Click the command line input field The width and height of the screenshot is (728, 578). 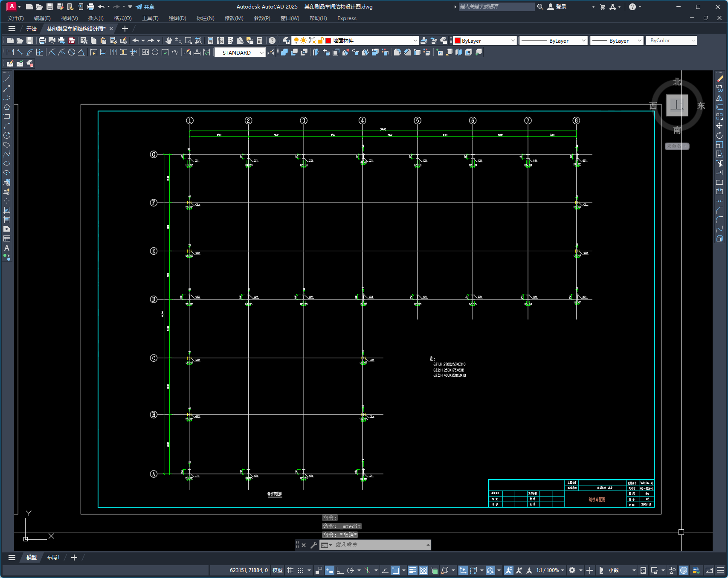(380, 545)
